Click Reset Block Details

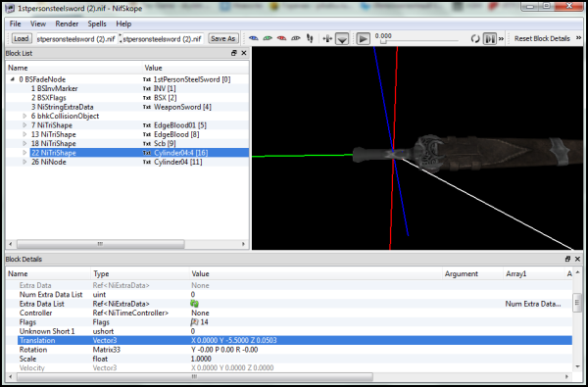(542, 38)
